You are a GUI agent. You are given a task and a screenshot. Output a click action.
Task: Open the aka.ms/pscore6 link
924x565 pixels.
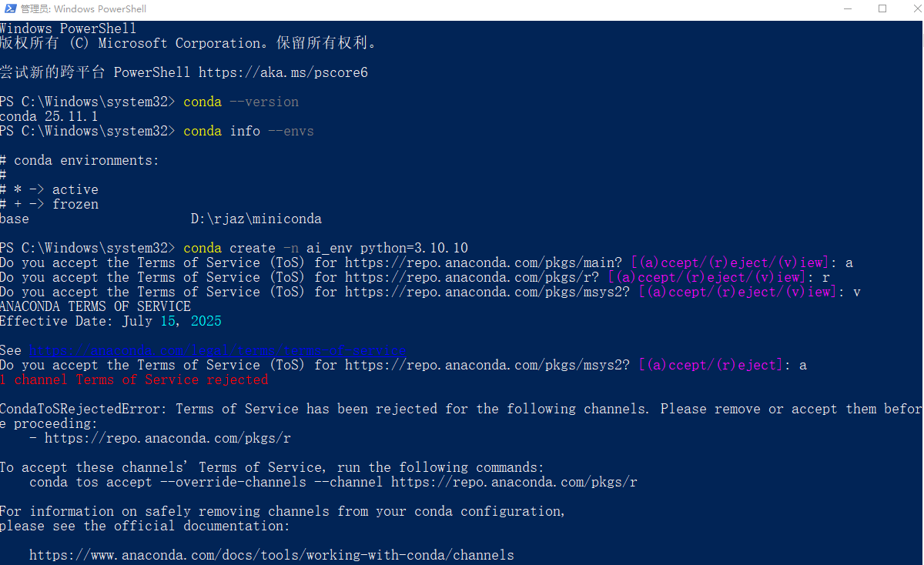click(x=283, y=72)
